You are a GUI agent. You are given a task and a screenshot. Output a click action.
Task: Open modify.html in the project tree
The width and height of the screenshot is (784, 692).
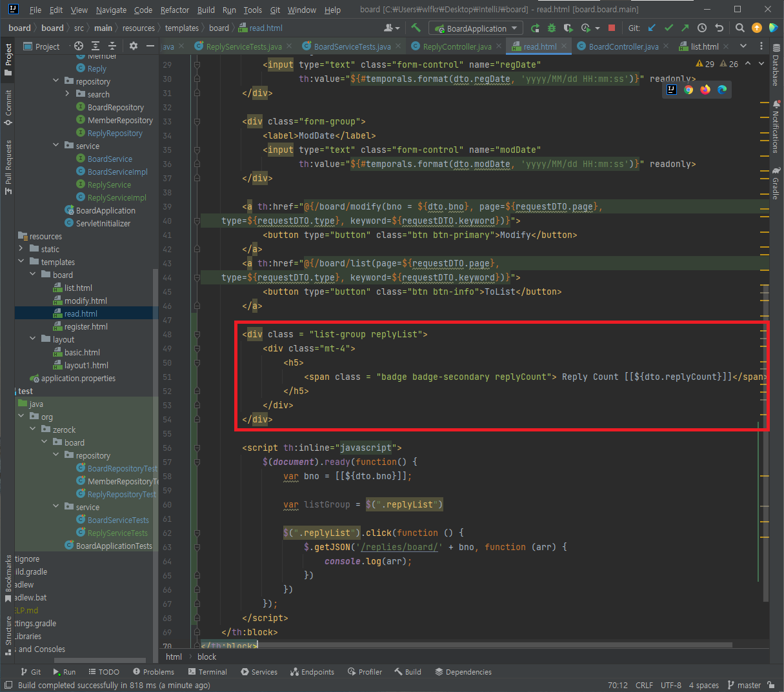(85, 301)
